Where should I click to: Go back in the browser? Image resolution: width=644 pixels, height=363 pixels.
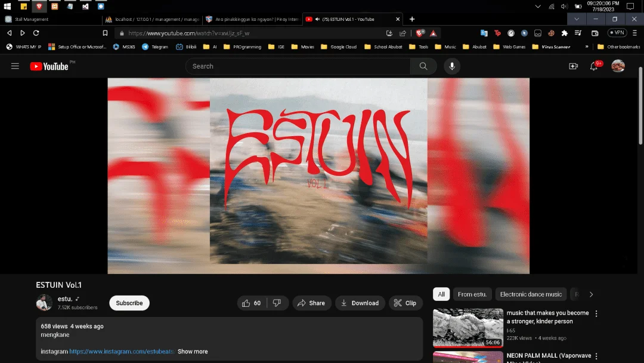click(x=10, y=33)
